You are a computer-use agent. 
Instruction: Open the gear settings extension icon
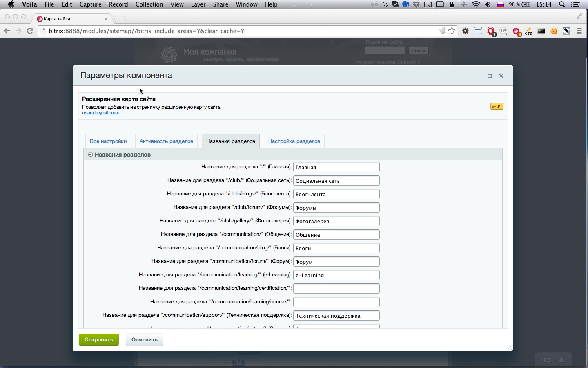[x=465, y=31]
